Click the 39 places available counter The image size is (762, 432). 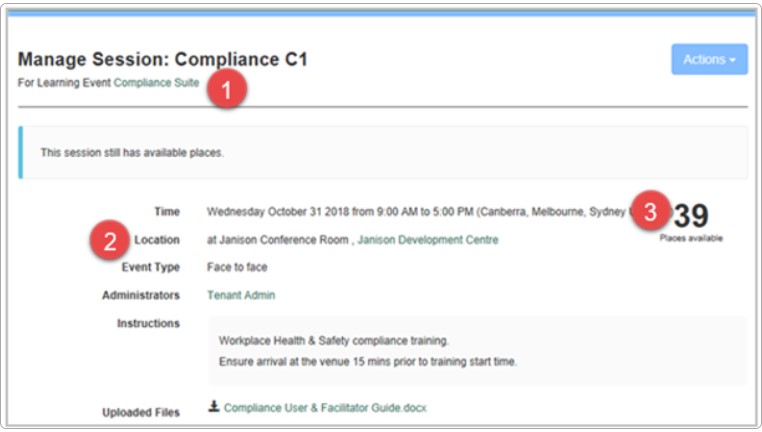(691, 217)
